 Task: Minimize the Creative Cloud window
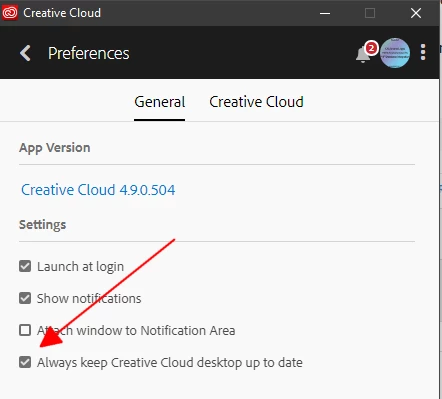click(325, 13)
